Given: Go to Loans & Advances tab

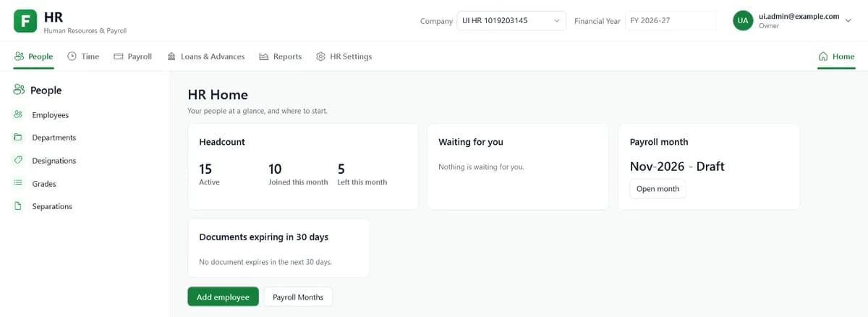Looking at the screenshot, I should point(206,56).
